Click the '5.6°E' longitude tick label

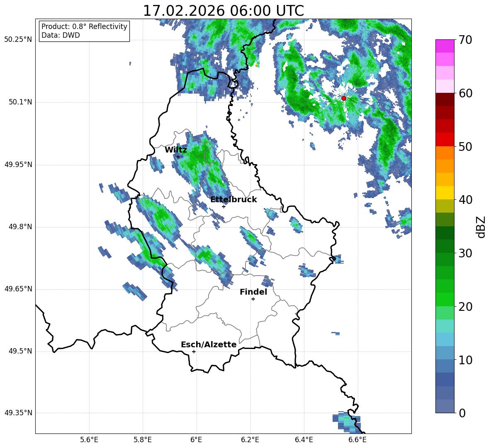click(x=89, y=440)
